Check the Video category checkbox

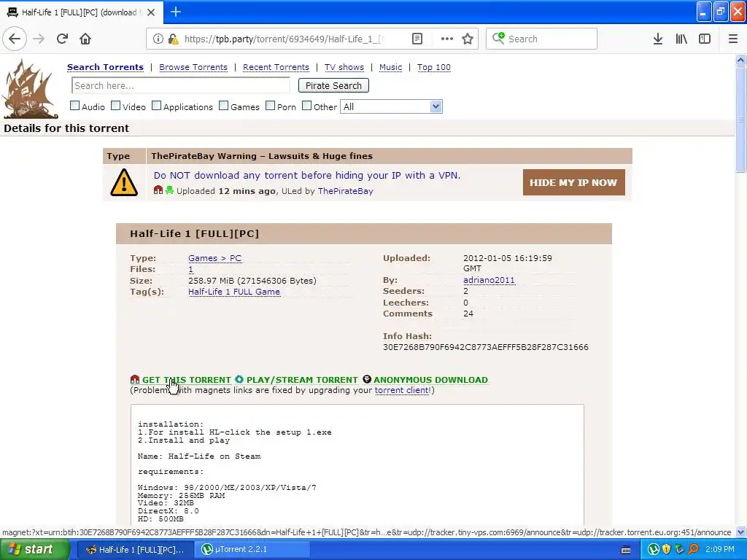coord(116,106)
